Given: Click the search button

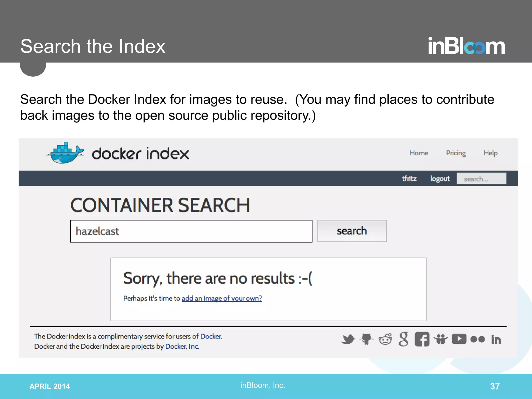Looking at the screenshot, I should click(x=352, y=231).
